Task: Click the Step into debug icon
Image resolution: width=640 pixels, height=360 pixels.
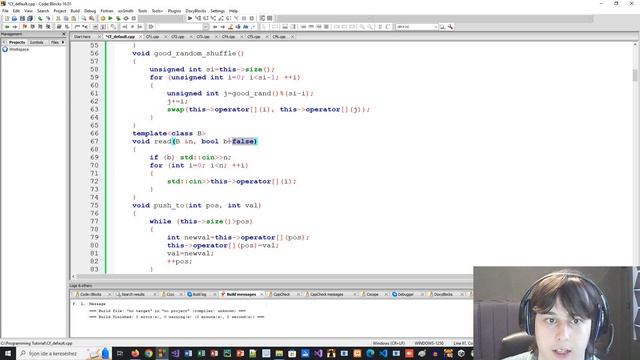Action: pos(213,18)
